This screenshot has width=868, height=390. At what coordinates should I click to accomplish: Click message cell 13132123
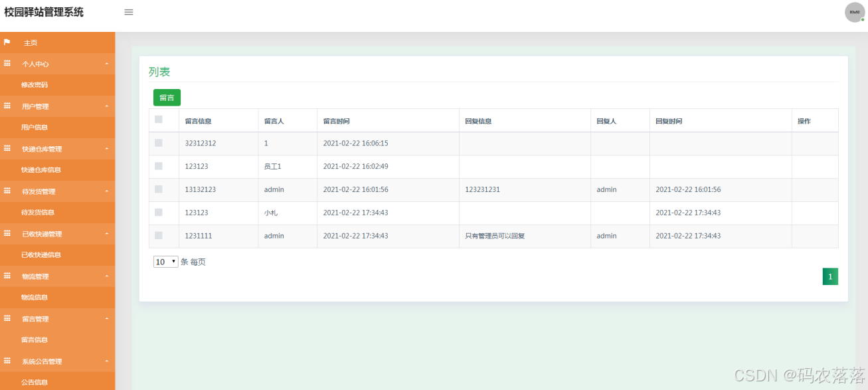click(x=201, y=189)
